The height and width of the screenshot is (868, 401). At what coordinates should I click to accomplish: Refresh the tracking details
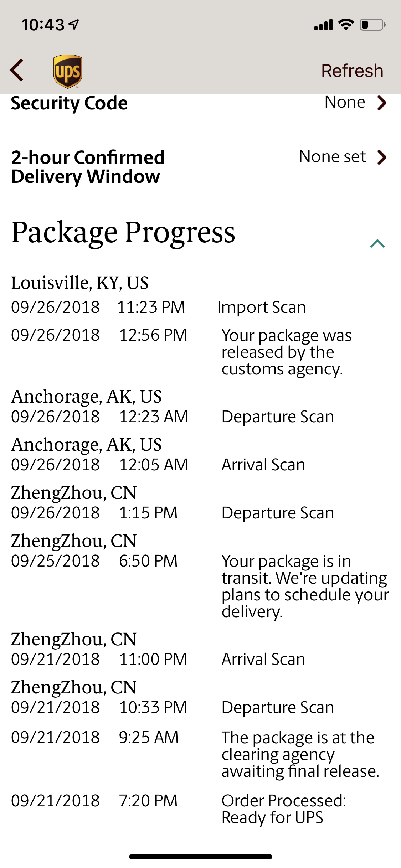tap(352, 71)
